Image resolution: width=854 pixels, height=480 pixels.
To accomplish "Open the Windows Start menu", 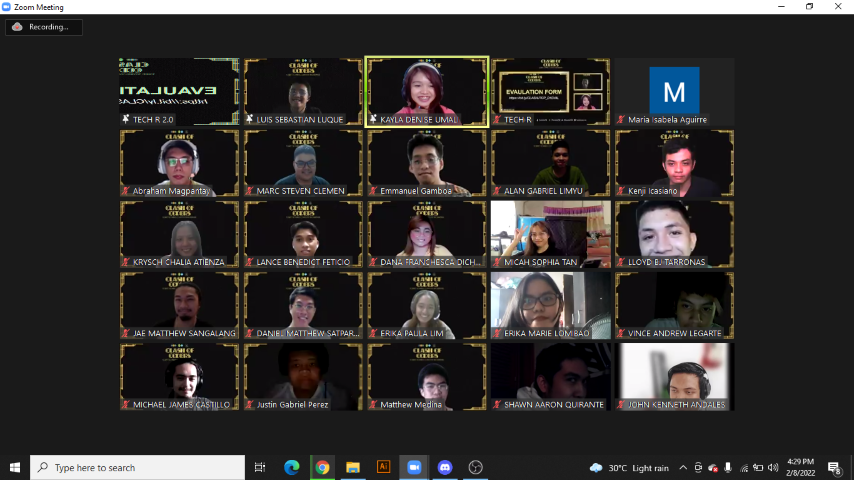I will coord(15,467).
